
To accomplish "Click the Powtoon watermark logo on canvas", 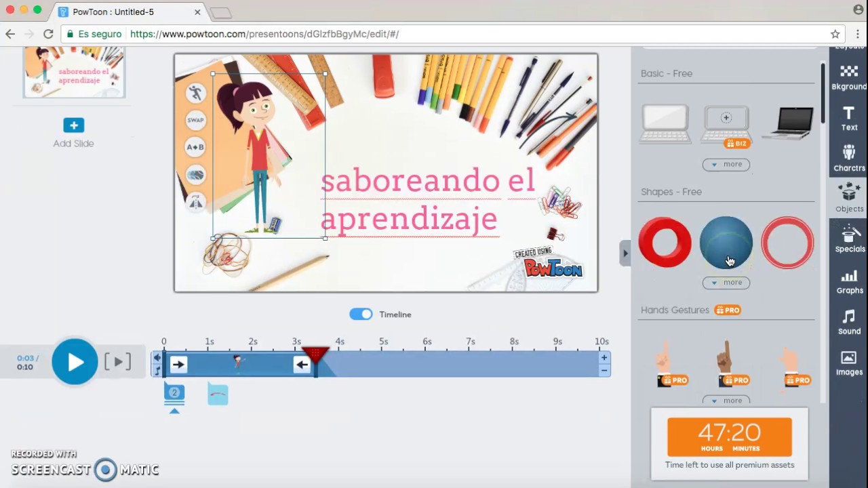I will 549,264.
